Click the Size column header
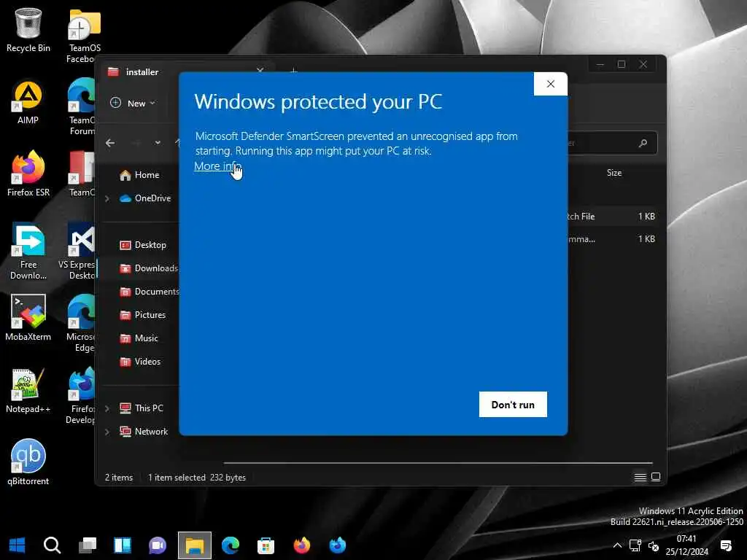The image size is (747, 560). click(614, 172)
